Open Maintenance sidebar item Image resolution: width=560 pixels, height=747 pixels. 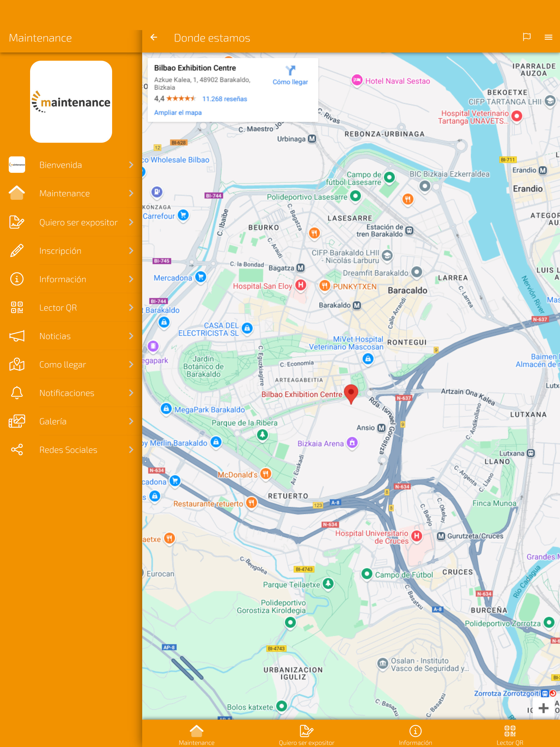71,193
